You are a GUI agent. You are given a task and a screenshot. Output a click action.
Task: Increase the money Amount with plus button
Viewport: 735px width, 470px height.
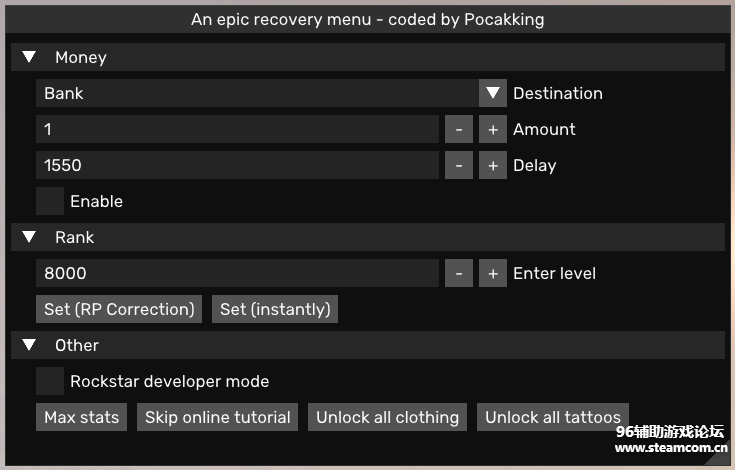[x=492, y=129]
